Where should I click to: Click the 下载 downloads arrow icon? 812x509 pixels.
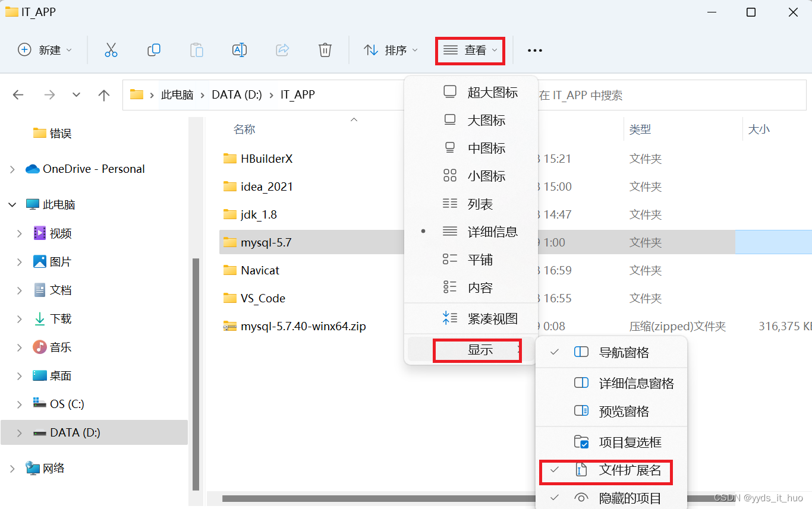pos(40,319)
